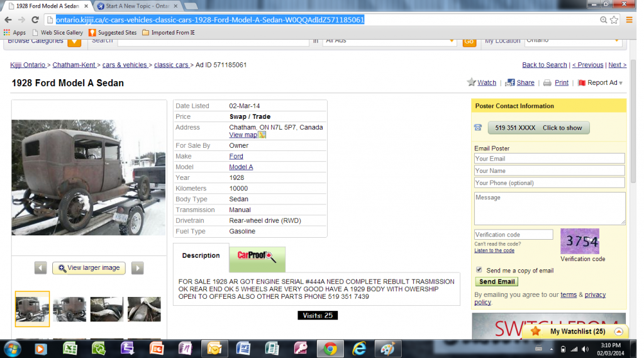Expand the My Watchlist panel
Screen dimensions: 644x358
coord(618,331)
